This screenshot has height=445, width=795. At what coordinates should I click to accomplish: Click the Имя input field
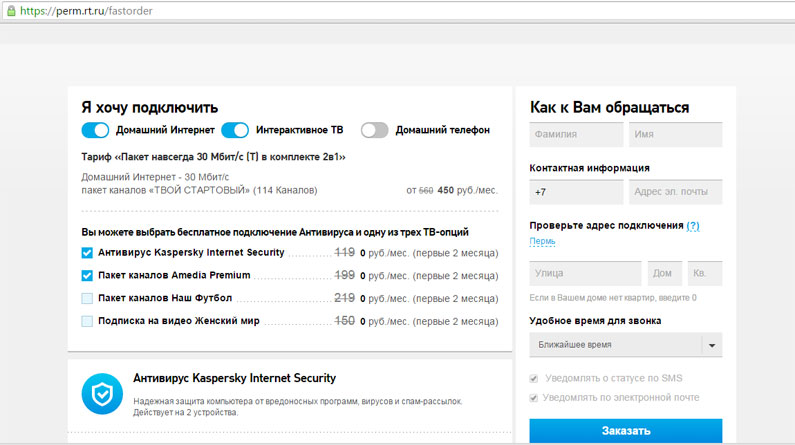pyautogui.click(x=675, y=135)
